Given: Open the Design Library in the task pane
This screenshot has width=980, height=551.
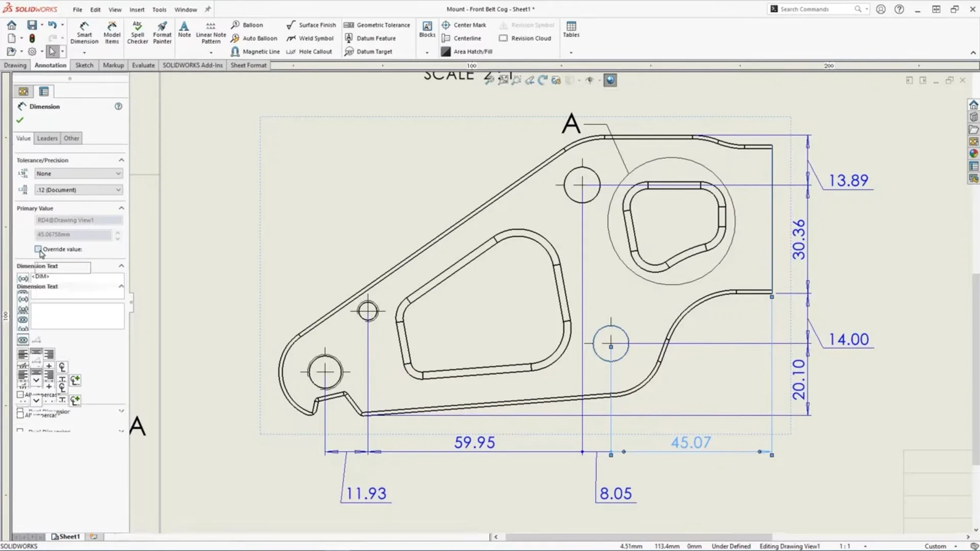Looking at the screenshot, I should 973,117.
